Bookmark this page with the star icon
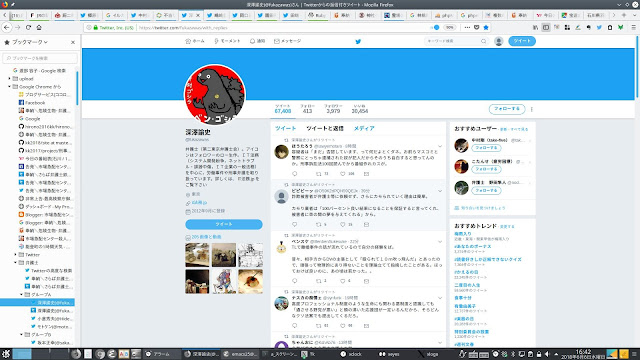Image resolution: width=640 pixels, height=360 pixels. 486,27
